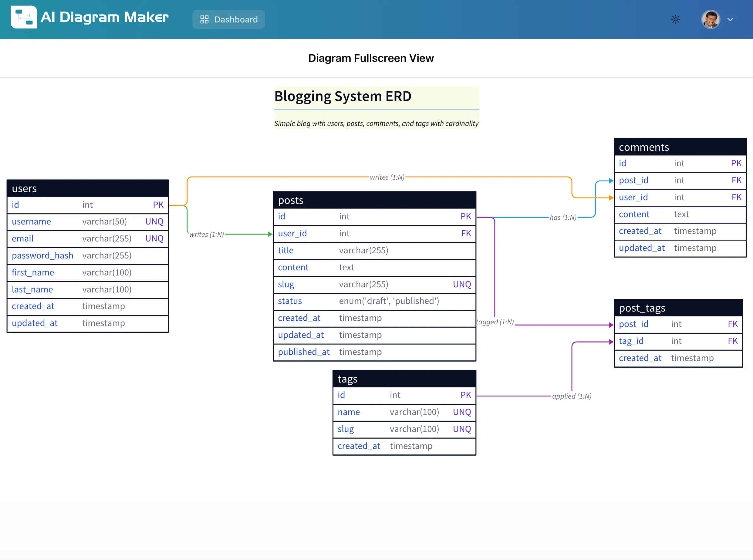
Task: Open the Dashboard menu item
Action: pyautogui.click(x=228, y=19)
